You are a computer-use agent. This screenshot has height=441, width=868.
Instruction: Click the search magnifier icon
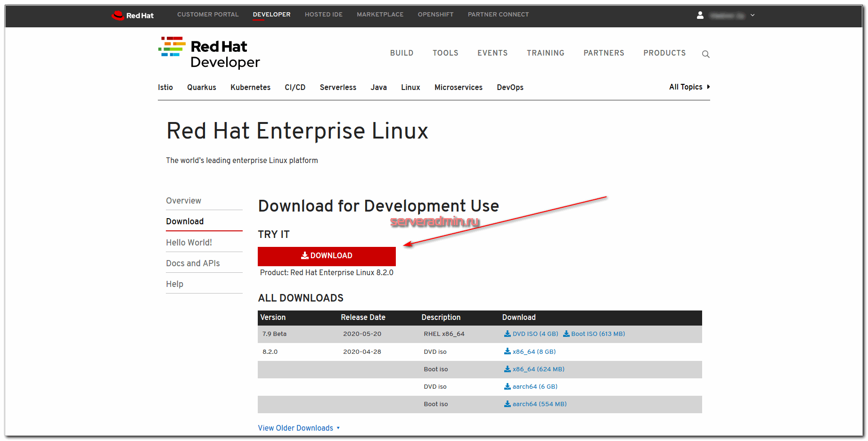coord(705,54)
